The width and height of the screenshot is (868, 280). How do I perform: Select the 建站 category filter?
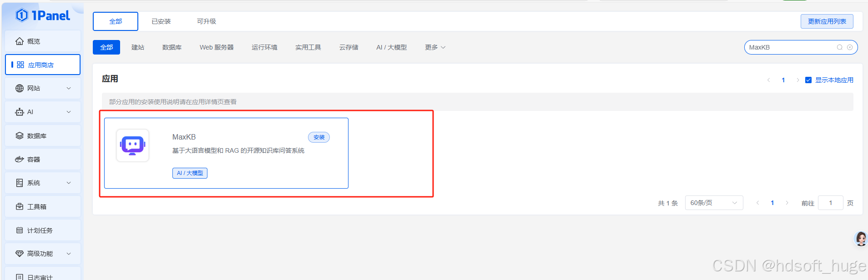138,47
